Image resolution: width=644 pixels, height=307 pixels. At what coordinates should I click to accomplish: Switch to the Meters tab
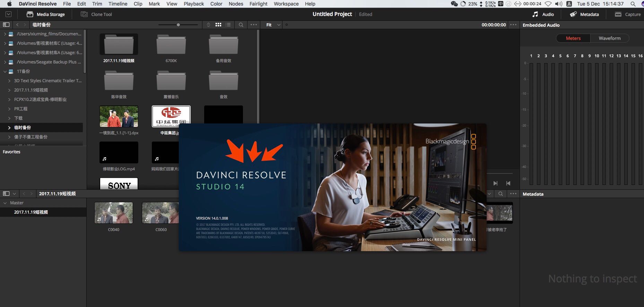click(x=573, y=38)
